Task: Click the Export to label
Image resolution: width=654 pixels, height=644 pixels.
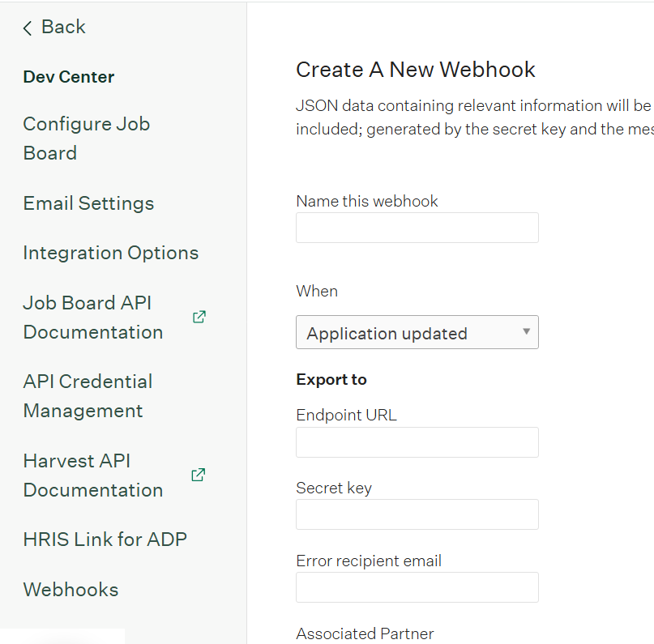Action: pyautogui.click(x=331, y=380)
